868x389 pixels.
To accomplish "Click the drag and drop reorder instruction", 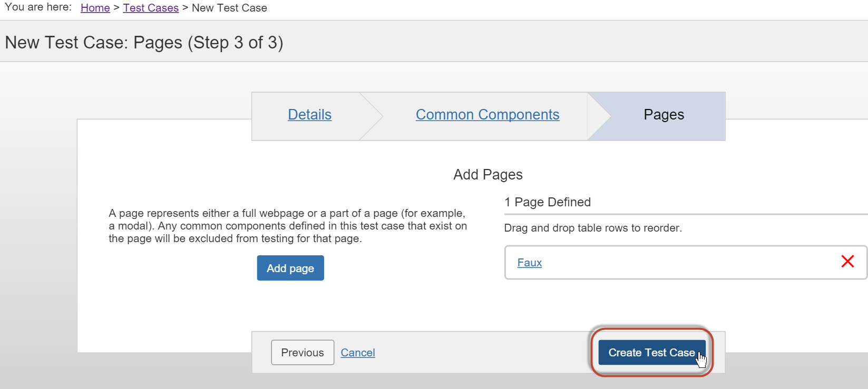I will [593, 228].
